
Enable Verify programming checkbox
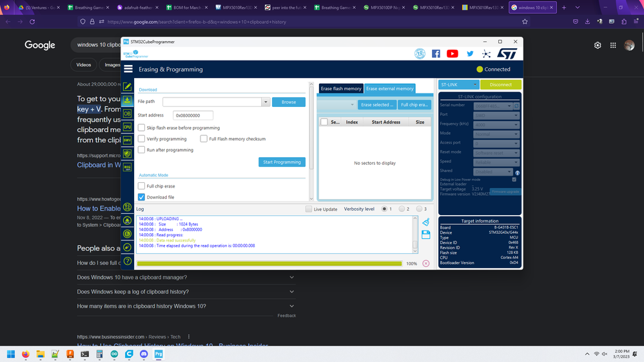point(141,138)
